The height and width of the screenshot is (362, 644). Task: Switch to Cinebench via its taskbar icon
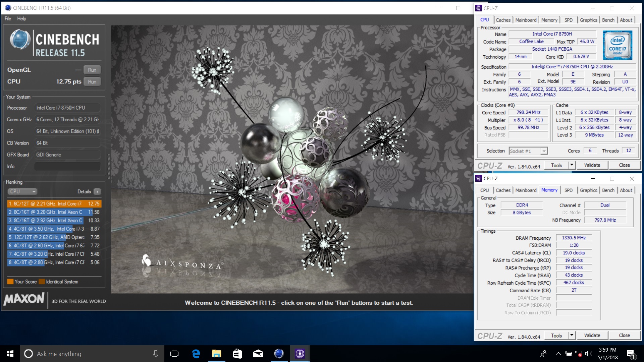tap(279, 354)
